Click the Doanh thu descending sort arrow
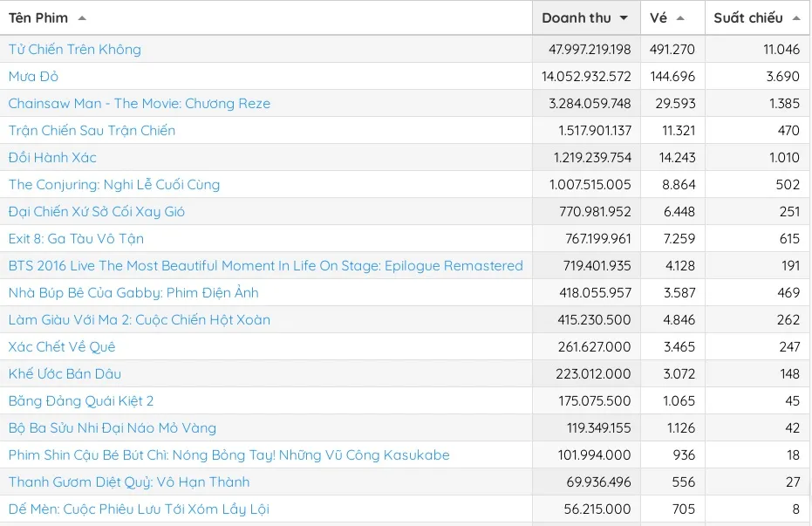812x526 pixels. tap(624, 18)
